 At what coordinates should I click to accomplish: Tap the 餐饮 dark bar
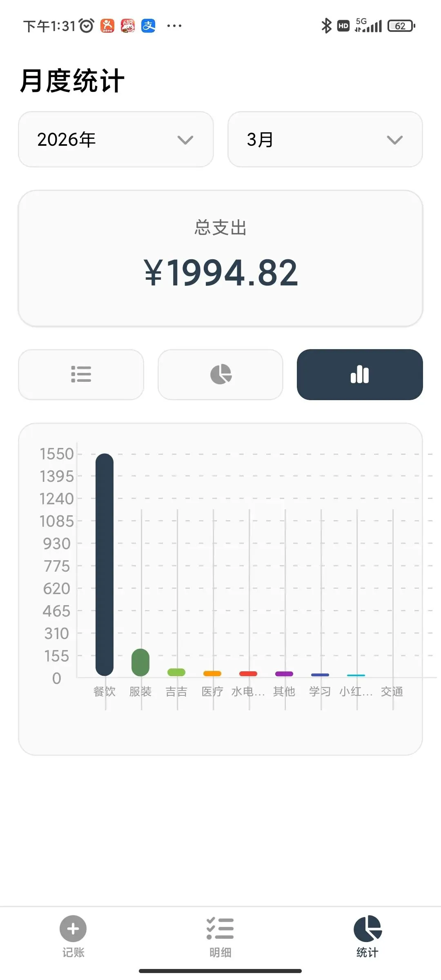pos(105,563)
